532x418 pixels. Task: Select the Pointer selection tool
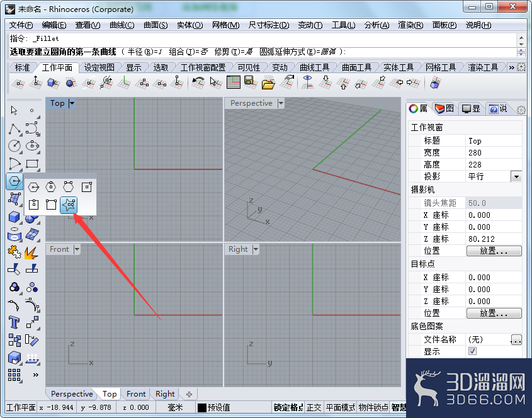(x=14, y=111)
